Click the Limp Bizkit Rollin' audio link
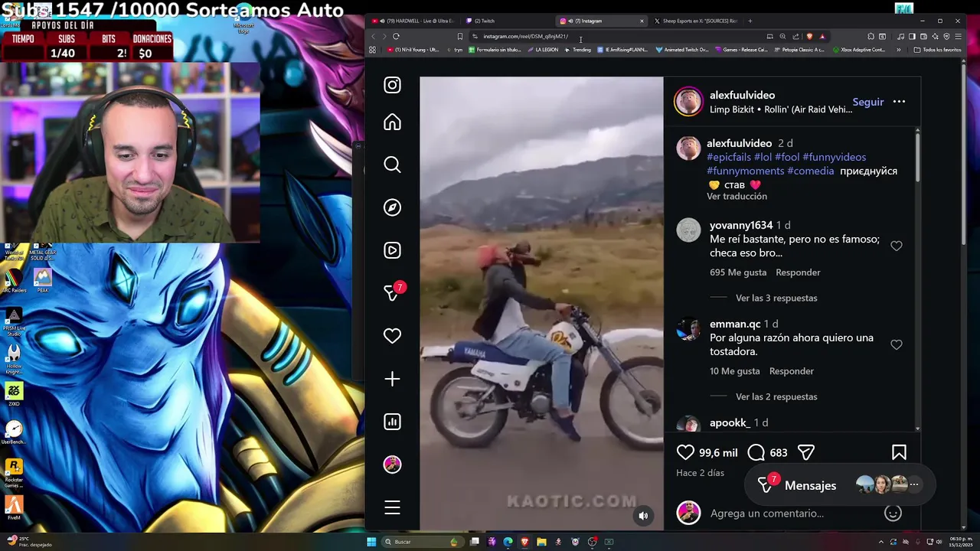The image size is (980, 551). 781,109
